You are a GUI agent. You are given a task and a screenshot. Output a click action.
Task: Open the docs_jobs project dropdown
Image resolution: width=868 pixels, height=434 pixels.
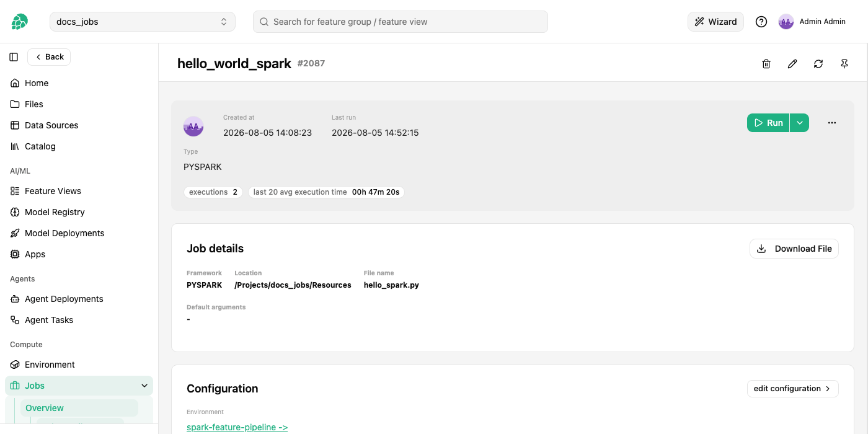coord(143,22)
